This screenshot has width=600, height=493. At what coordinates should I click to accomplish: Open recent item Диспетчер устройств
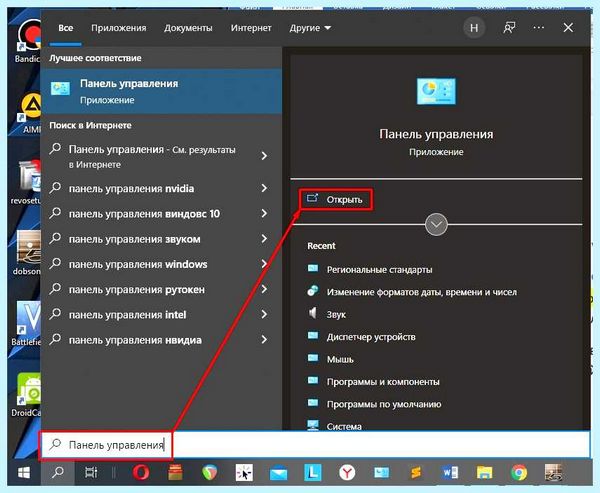click(362, 337)
